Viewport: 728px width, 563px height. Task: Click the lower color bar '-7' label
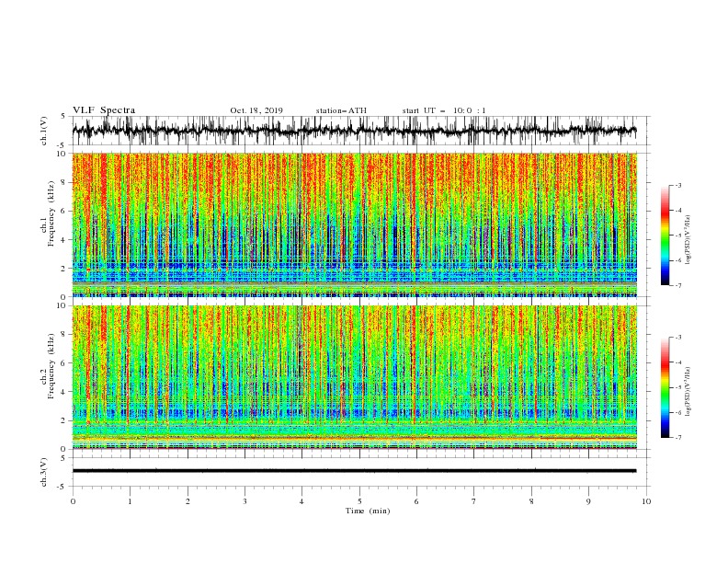click(678, 437)
